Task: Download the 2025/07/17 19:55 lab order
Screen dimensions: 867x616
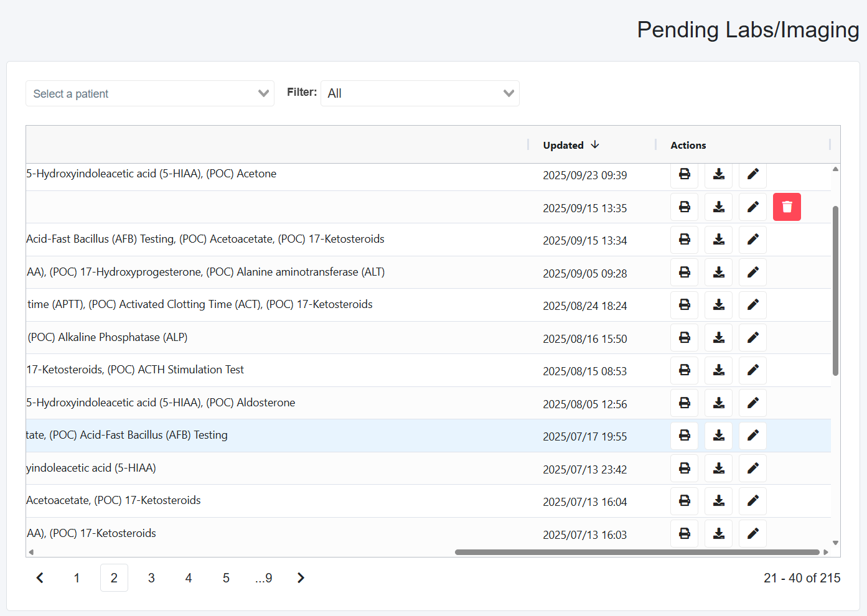Action: pos(718,436)
